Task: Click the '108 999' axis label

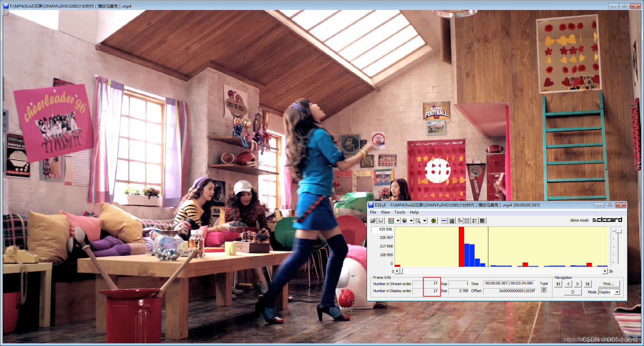Action: coord(386,255)
